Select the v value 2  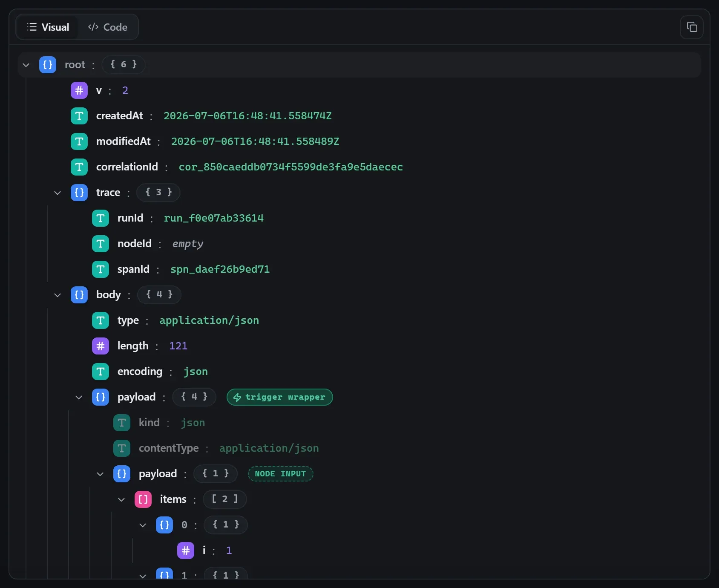[x=125, y=90]
